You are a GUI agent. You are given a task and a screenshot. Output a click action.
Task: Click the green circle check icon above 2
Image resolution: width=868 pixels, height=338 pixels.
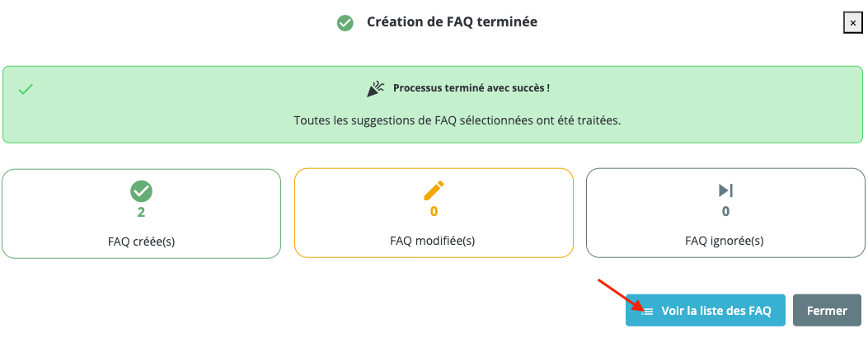coord(142,190)
